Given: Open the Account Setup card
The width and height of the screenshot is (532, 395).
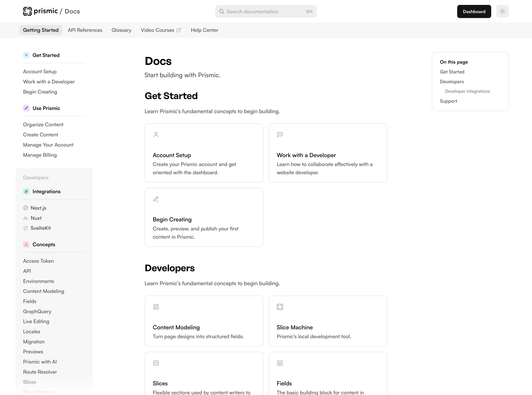Looking at the screenshot, I should (204, 153).
